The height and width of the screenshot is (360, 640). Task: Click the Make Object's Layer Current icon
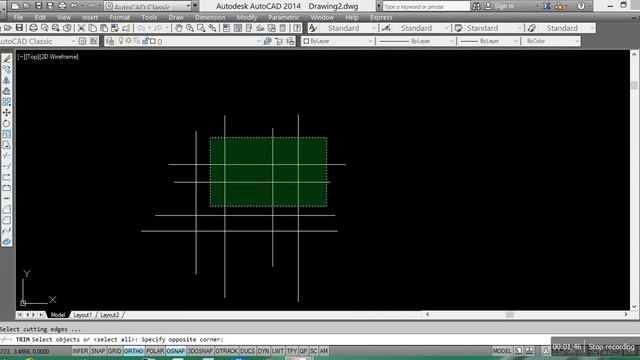(268, 41)
